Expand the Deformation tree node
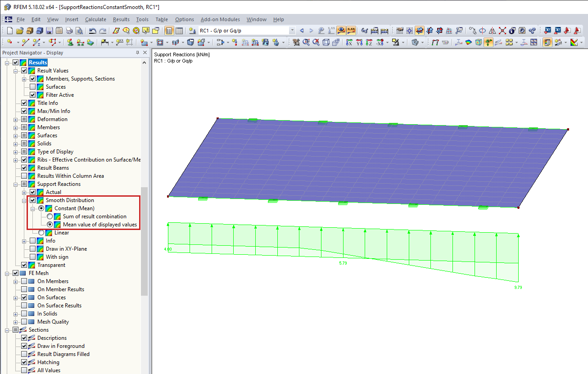 [x=16, y=119]
